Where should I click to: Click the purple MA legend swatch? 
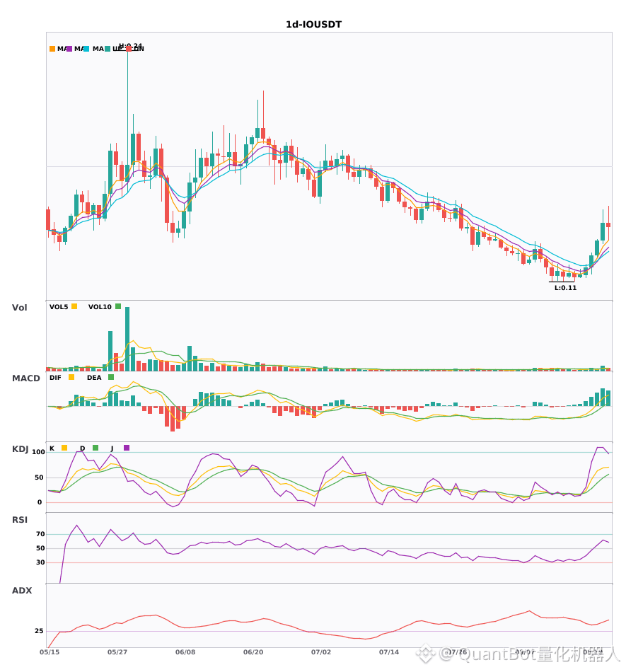(x=69, y=49)
